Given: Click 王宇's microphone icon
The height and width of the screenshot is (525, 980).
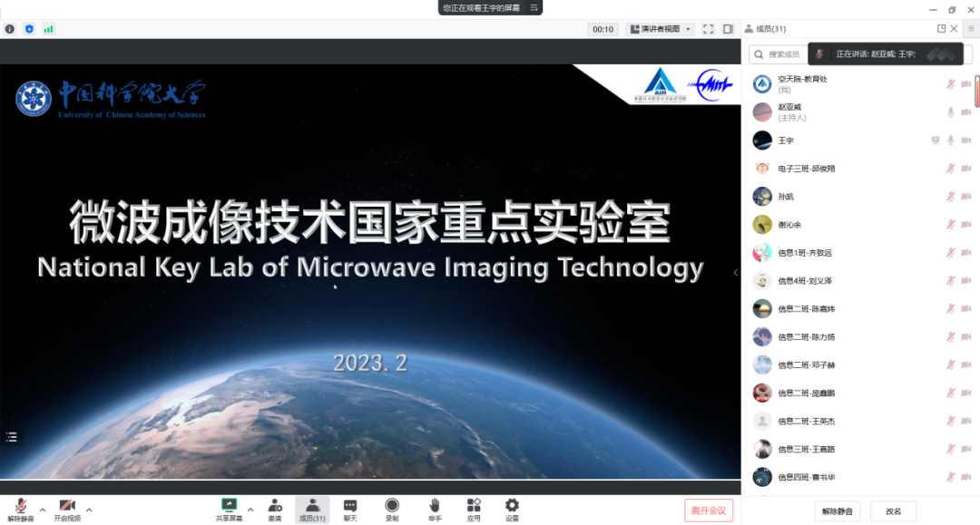Looking at the screenshot, I should point(951,141).
